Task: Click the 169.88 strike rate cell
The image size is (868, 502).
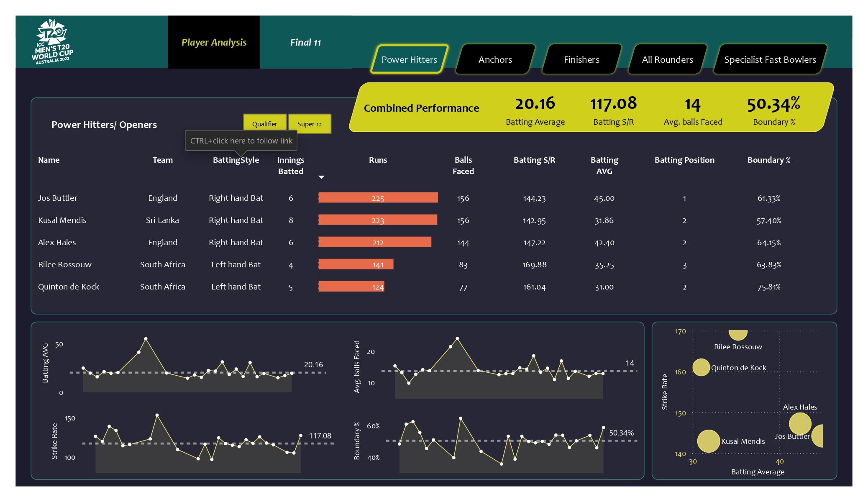Action: (x=534, y=264)
